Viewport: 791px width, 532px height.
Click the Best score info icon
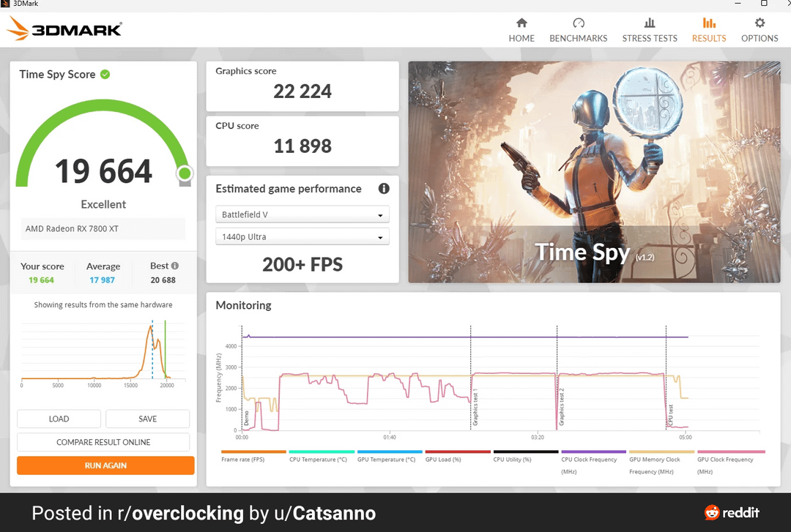pyautogui.click(x=175, y=266)
